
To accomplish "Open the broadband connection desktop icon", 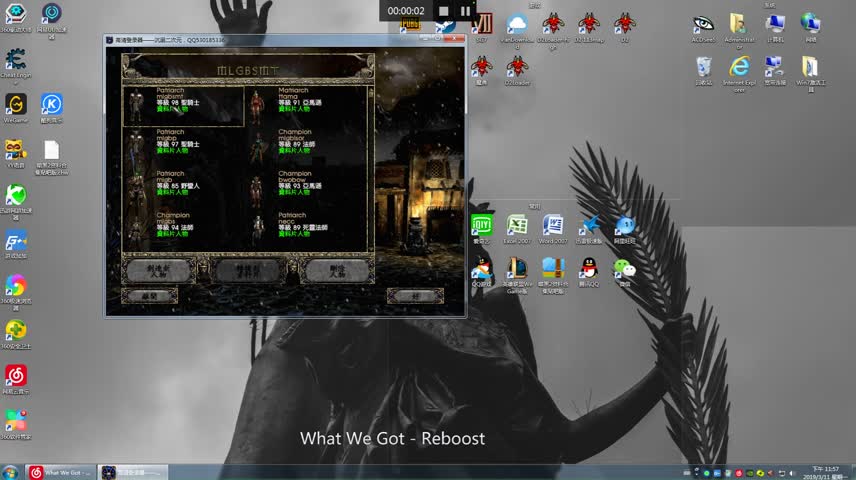I will [x=775, y=71].
